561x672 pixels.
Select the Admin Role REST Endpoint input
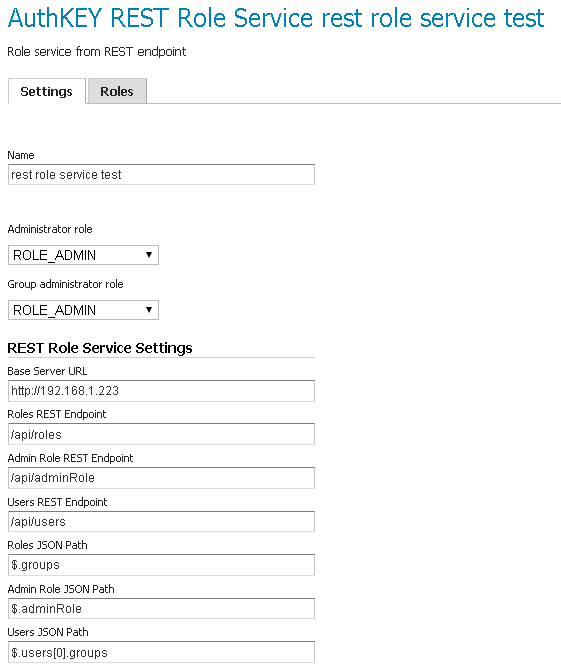tap(161, 478)
